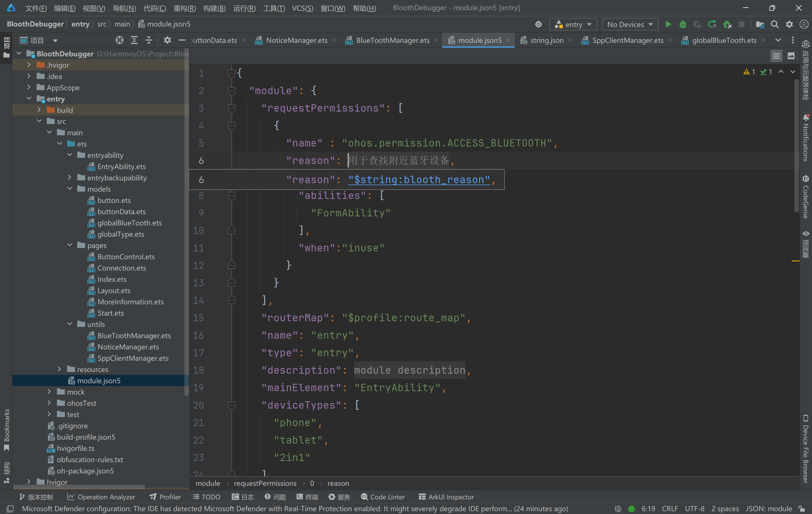The height and width of the screenshot is (514, 812).
Task: Click the $string:blooth_reason link
Action: coord(419,180)
